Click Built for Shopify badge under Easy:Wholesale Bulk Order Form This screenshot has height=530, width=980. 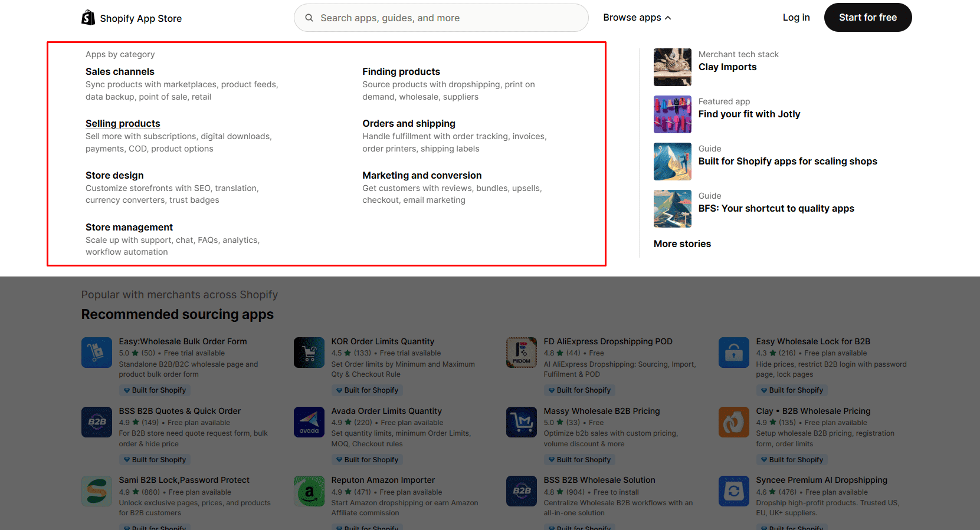[155, 390]
